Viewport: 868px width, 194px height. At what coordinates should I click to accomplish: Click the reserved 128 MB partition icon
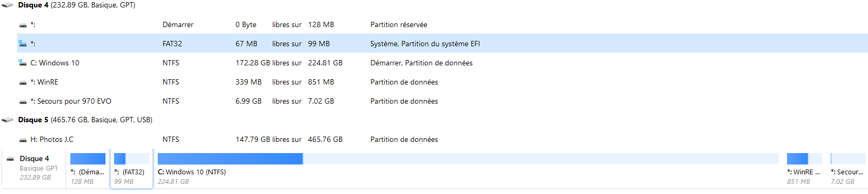click(x=23, y=25)
